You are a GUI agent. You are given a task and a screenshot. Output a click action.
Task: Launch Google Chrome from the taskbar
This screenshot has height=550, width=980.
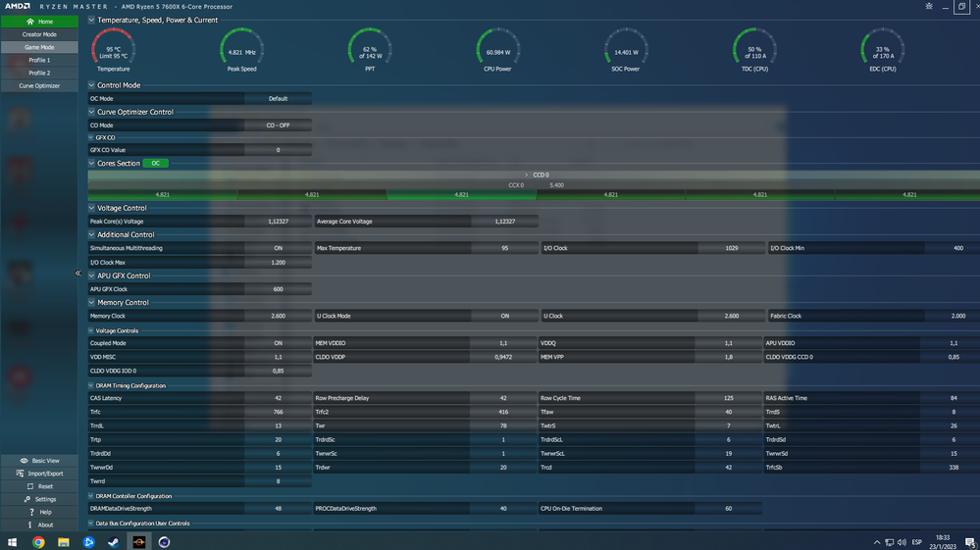click(39, 542)
